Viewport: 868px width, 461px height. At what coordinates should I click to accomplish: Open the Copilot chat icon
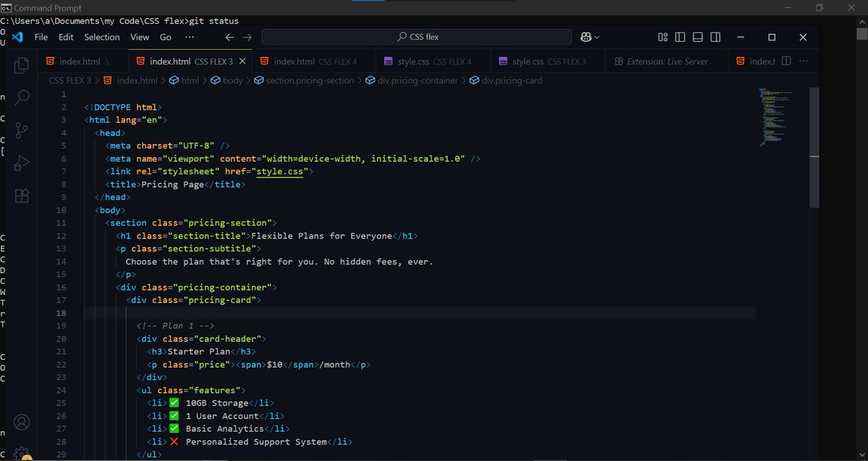pos(585,37)
